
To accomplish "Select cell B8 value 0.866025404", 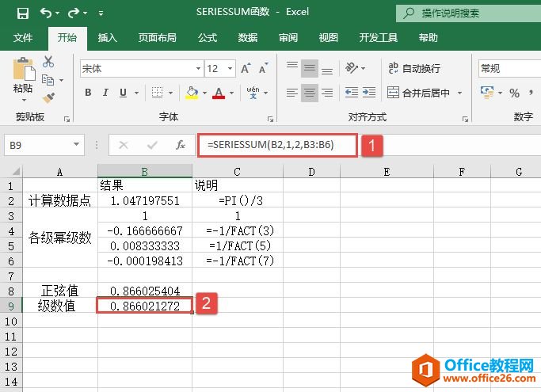I will point(145,291).
